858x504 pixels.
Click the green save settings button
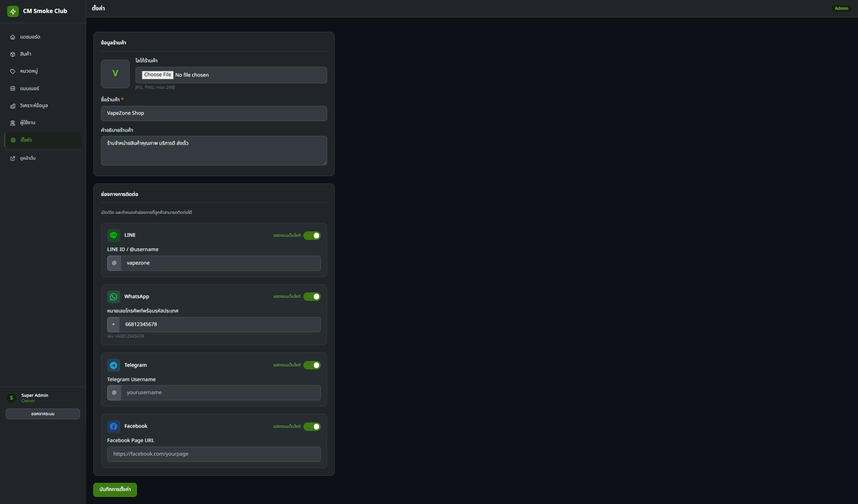pos(115,490)
